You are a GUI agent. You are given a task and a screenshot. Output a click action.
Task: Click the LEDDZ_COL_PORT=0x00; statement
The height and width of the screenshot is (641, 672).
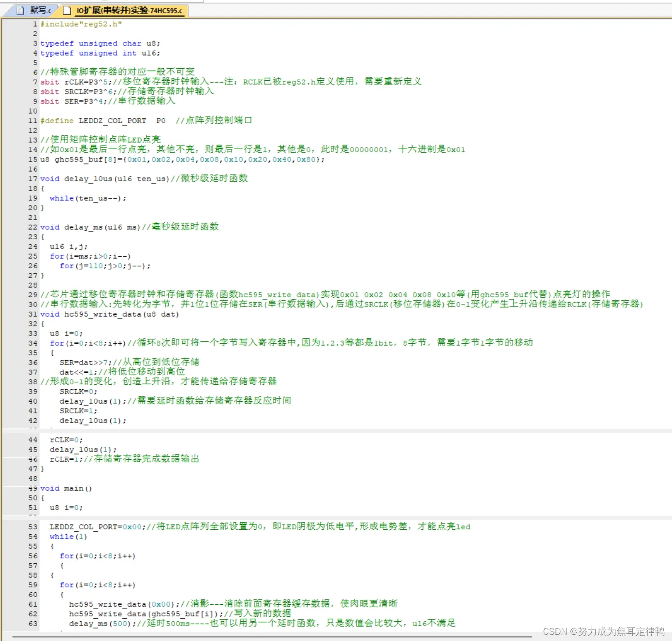pyautogui.click(x=98, y=527)
